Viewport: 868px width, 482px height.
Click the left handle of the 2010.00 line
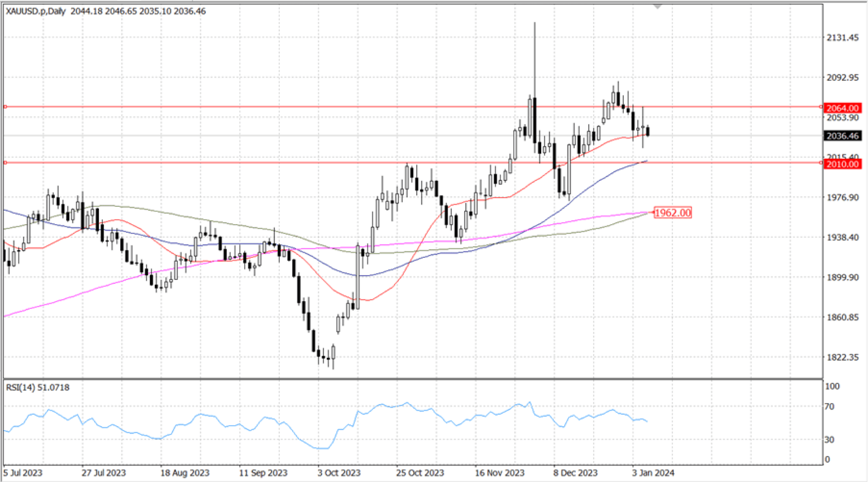(5, 163)
